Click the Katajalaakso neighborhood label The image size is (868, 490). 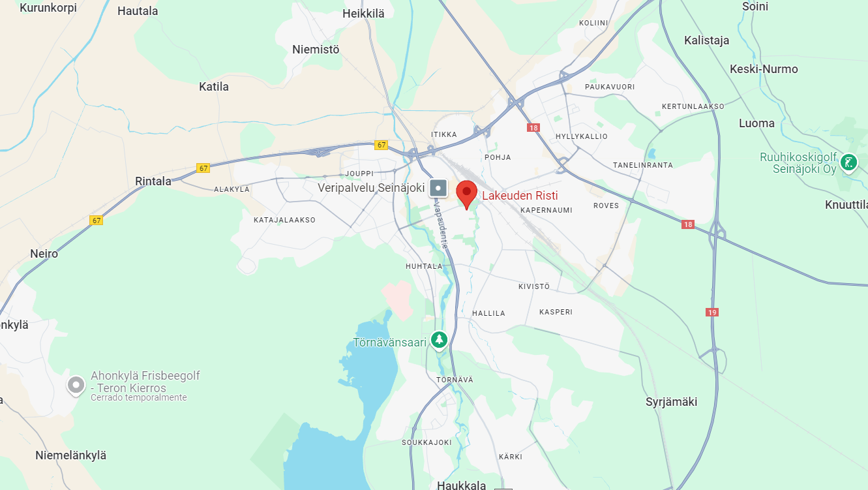coord(284,220)
